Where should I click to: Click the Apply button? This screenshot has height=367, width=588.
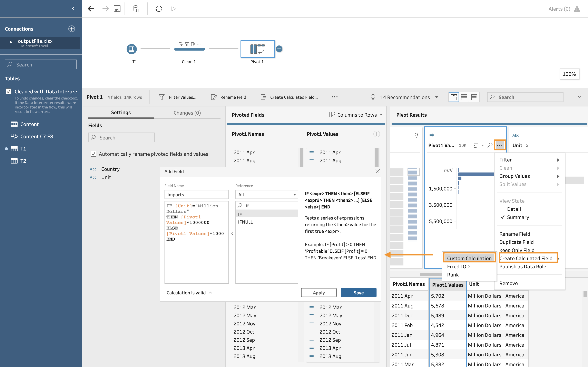coord(318,293)
